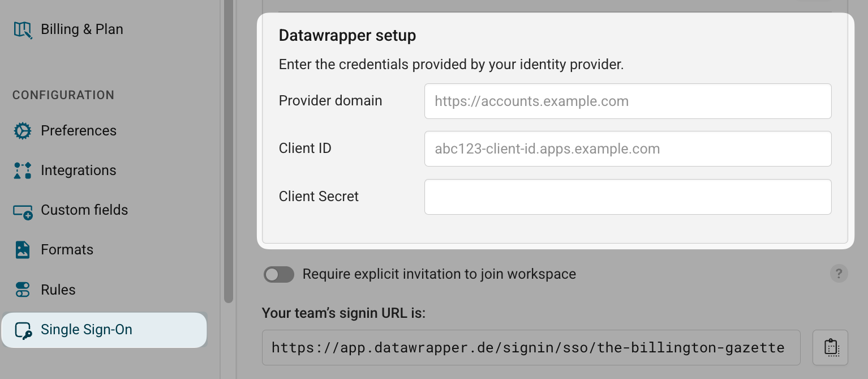Focus the Provider domain input field
868x379 pixels.
(628, 101)
